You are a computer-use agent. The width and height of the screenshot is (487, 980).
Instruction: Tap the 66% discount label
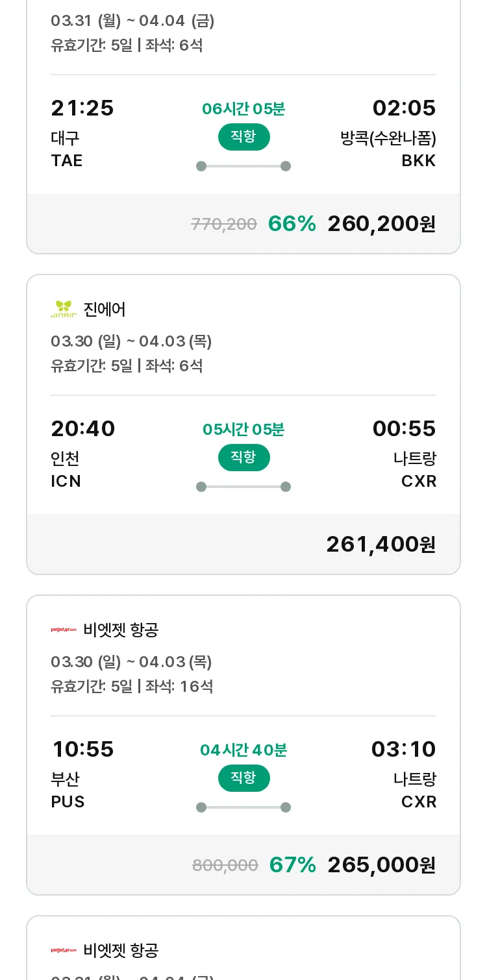(292, 224)
